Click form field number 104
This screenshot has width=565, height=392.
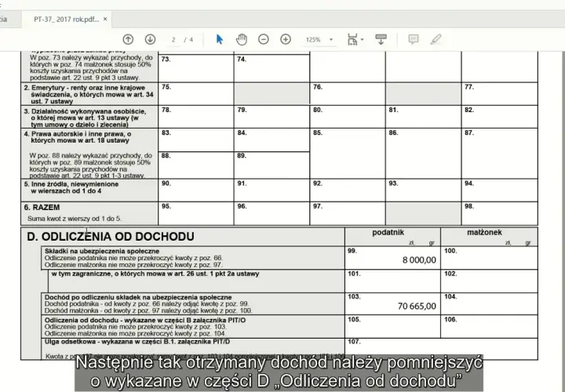(489, 304)
